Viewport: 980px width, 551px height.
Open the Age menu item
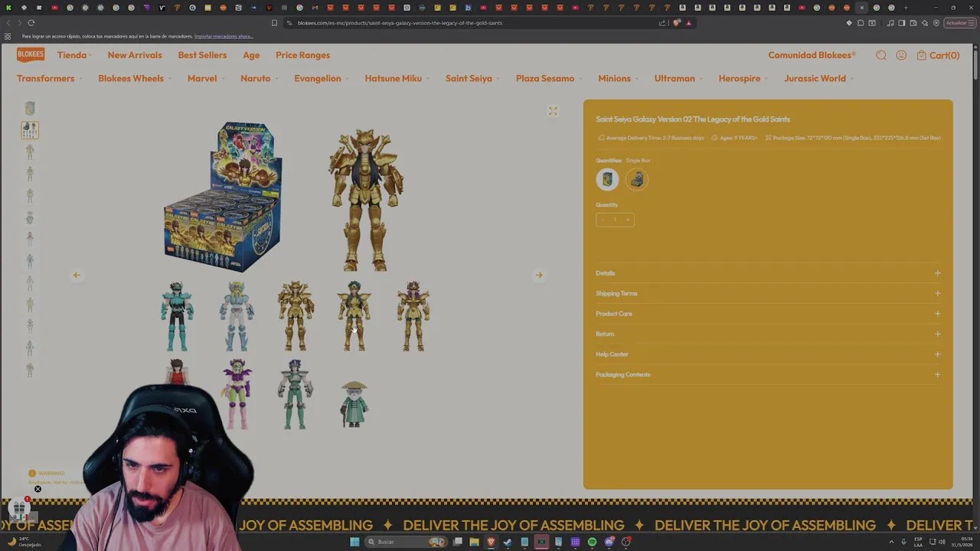click(251, 55)
